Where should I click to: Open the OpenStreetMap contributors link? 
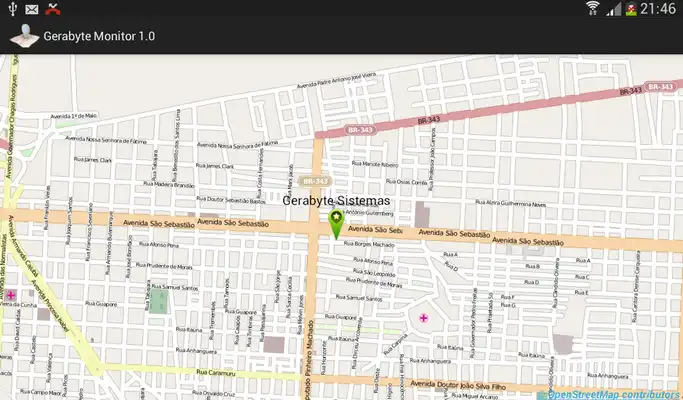pyautogui.click(x=612, y=394)
